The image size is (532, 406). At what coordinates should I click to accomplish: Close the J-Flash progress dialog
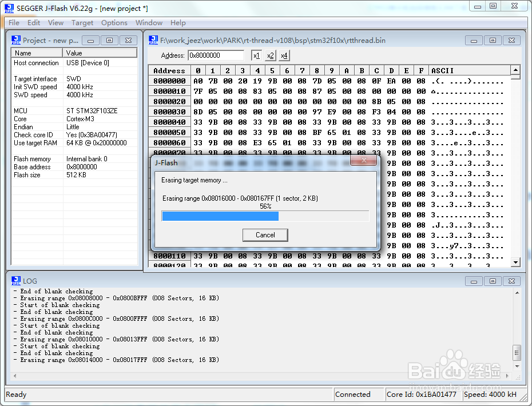pos(364,160)
